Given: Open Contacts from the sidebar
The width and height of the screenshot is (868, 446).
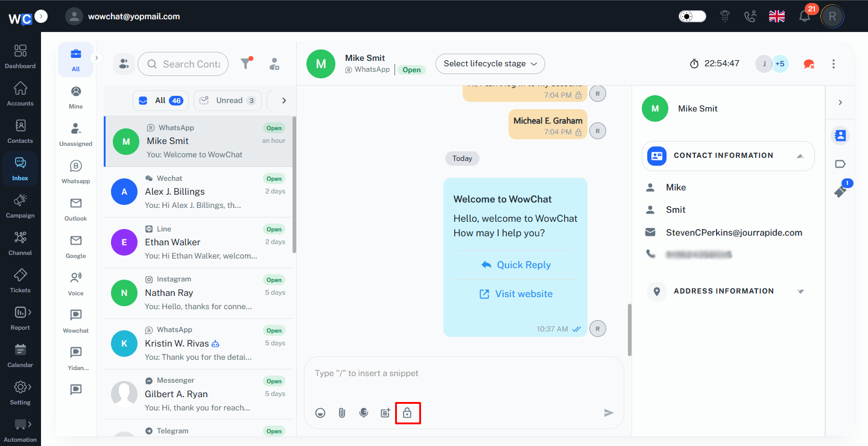Looking at the screenshot, I should click(x=21, y=131).
